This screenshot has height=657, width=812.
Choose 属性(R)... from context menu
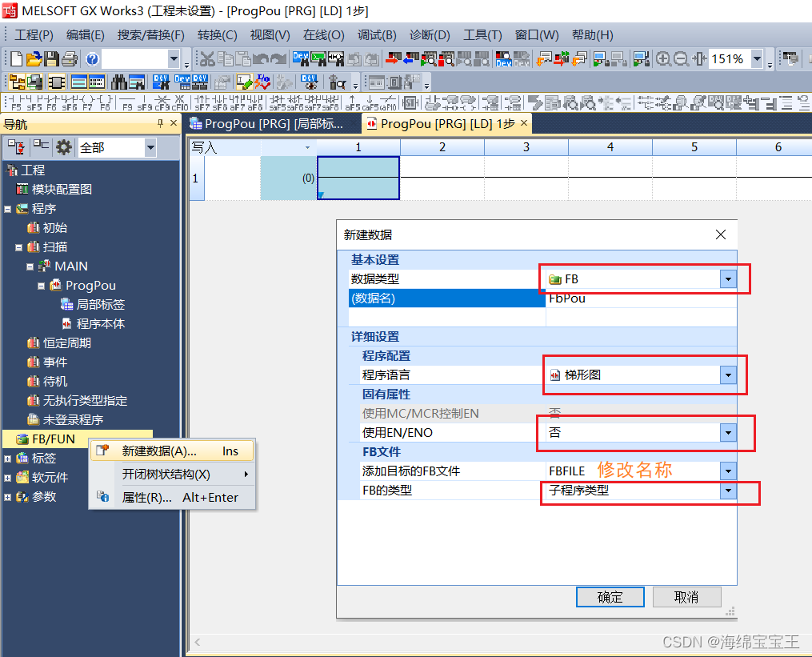click(x=172, y=498)
